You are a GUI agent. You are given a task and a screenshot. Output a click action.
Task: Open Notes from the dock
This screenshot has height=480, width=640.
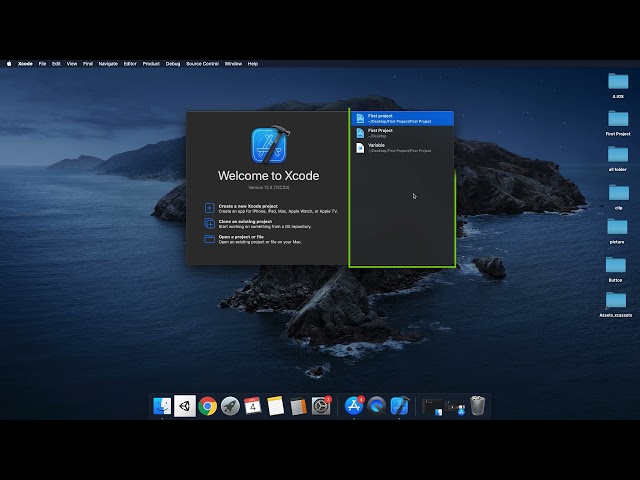(276, 407)
